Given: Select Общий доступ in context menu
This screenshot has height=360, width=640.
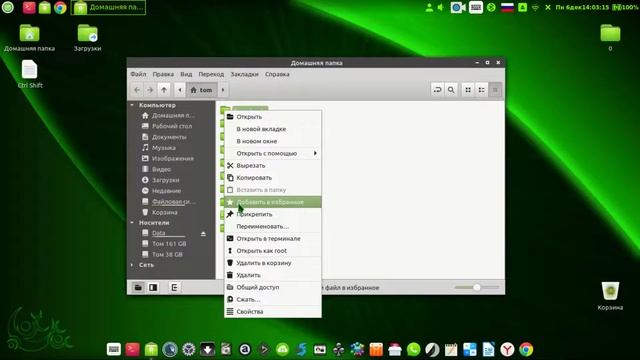Looking at the screenshot, I should click(273, 287).
